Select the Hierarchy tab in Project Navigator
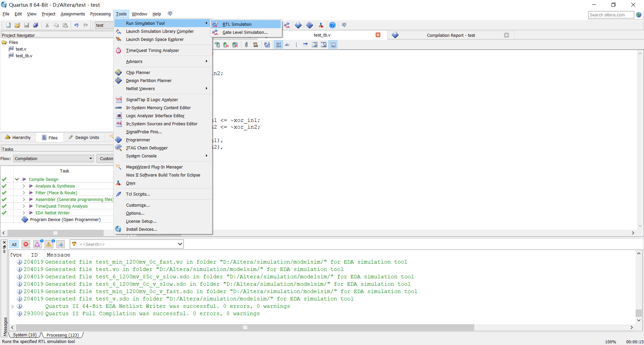The height and width of the screenshot is (345, 644). pyautogui.click(x=18, y=137)
